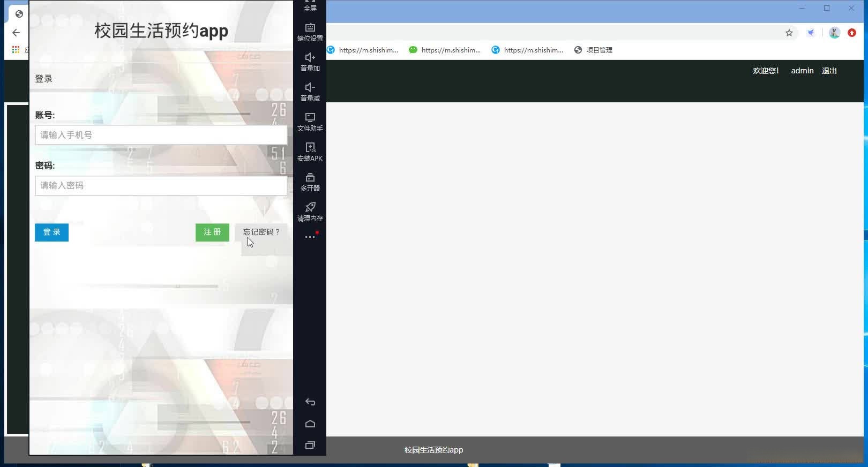Click the emulator fullscreen (全屏) icon
Image resolution: width=868 pixels, height=467 pixels.
(310, 5)
